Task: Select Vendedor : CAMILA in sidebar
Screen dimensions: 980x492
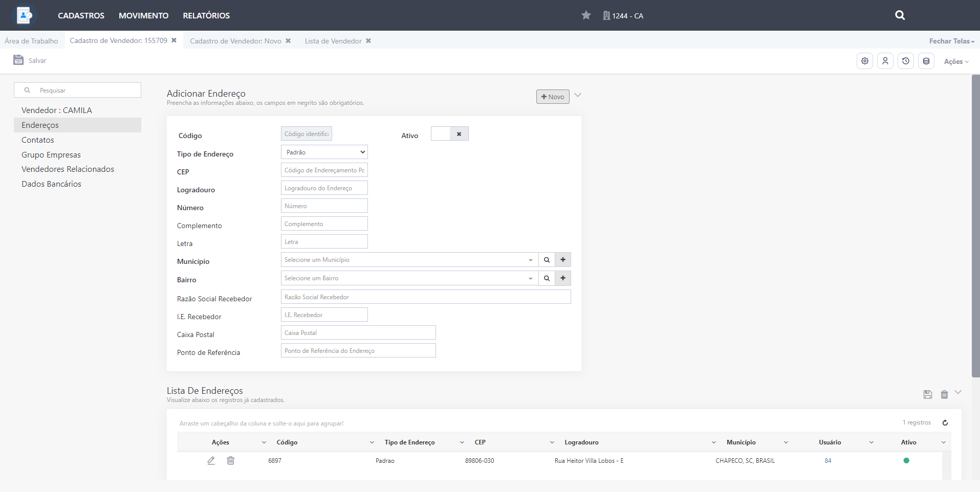Action: coord(77,110)
